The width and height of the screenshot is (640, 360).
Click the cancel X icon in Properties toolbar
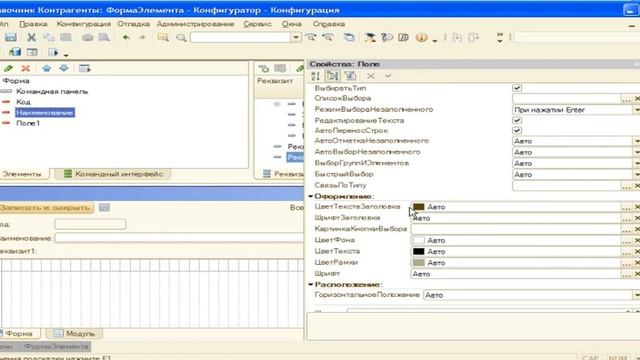click(x=371, y=76)
